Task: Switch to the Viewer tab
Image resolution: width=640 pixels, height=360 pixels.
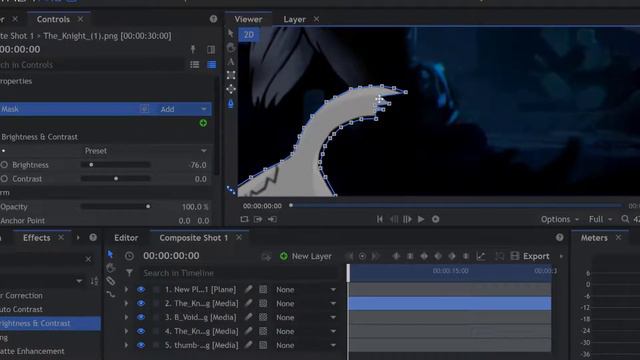Action: tap(248, 19)
